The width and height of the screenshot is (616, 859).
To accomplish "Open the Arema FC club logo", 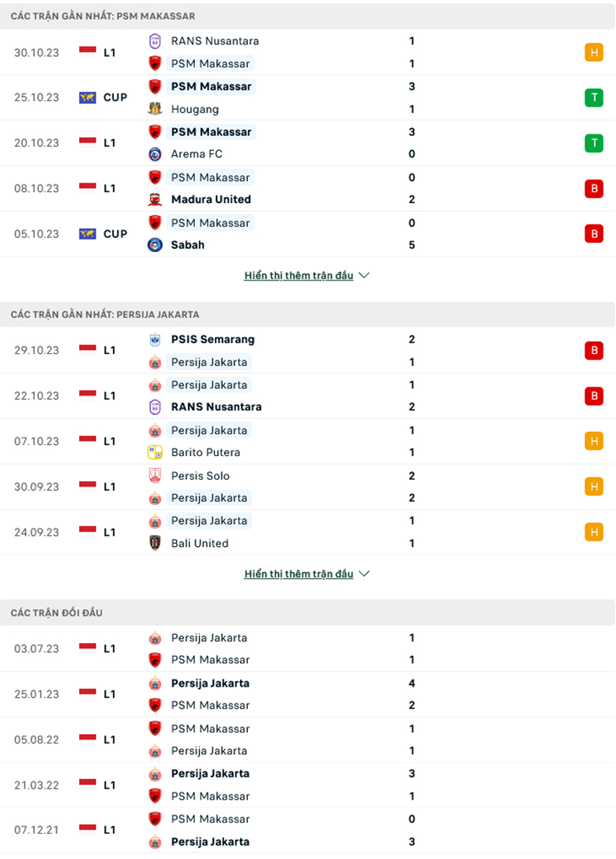I will click(x=153, y=154).
